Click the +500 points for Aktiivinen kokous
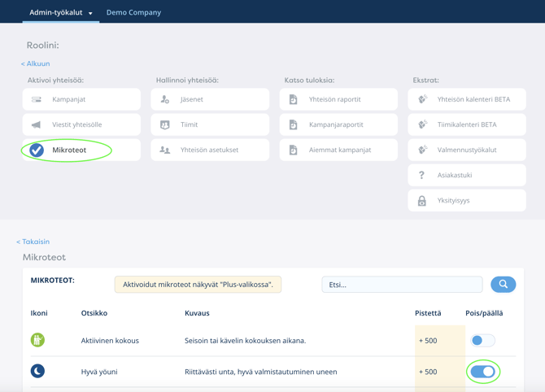Image resolution: width=545 pixels, height=392 pixels. coord(428,341)
